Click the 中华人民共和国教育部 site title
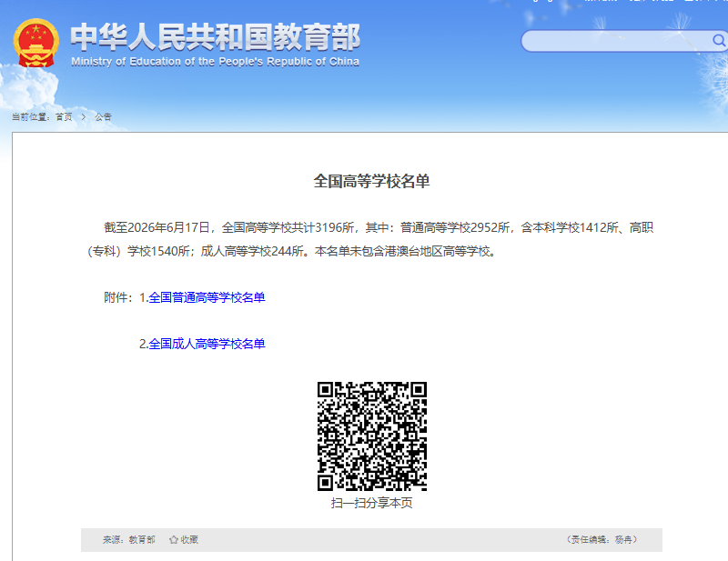This screenshot has height=561, width=728. (216, 36)
